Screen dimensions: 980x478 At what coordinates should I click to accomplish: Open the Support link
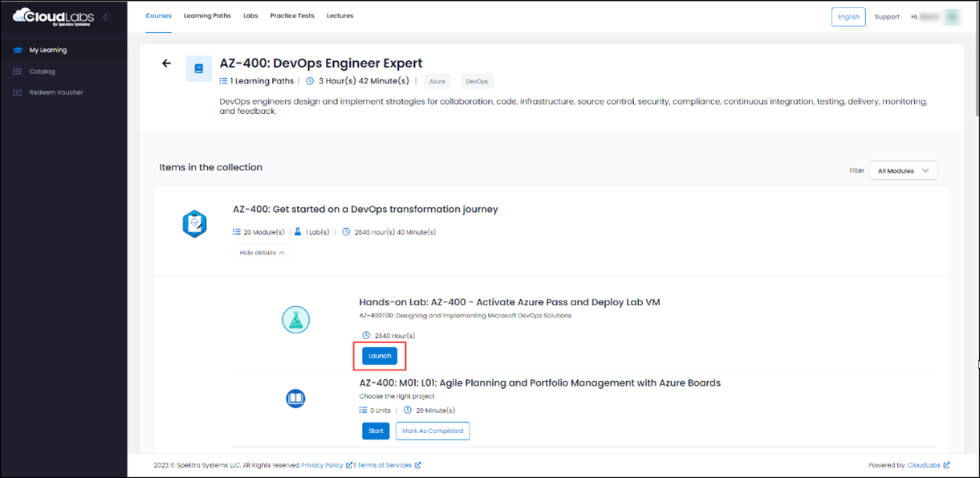tap(887, 17)
